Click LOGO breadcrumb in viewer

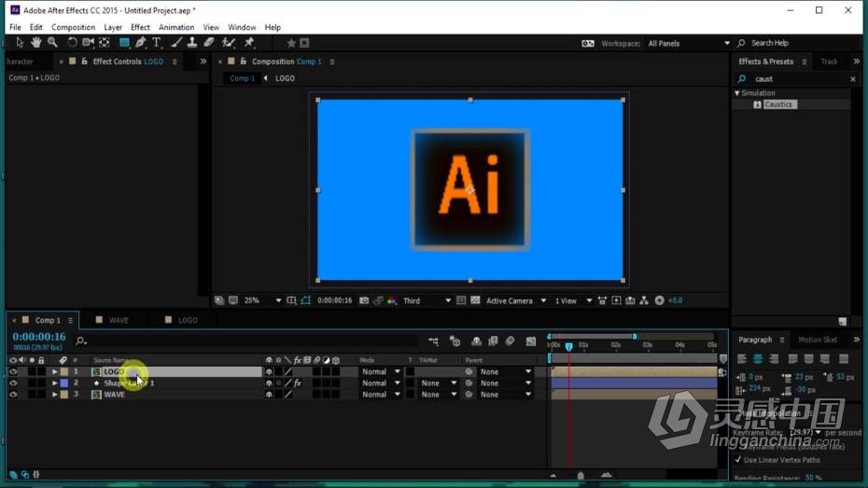point(285,78)
